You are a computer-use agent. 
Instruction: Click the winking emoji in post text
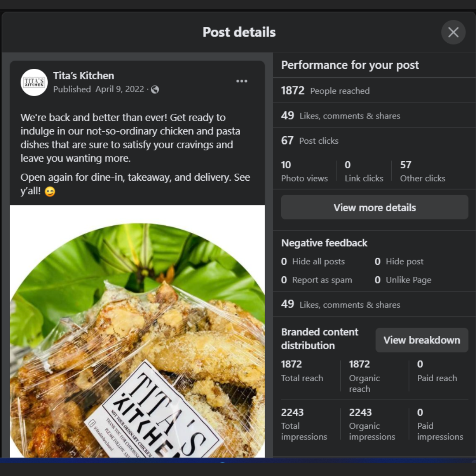coord(50,192)
